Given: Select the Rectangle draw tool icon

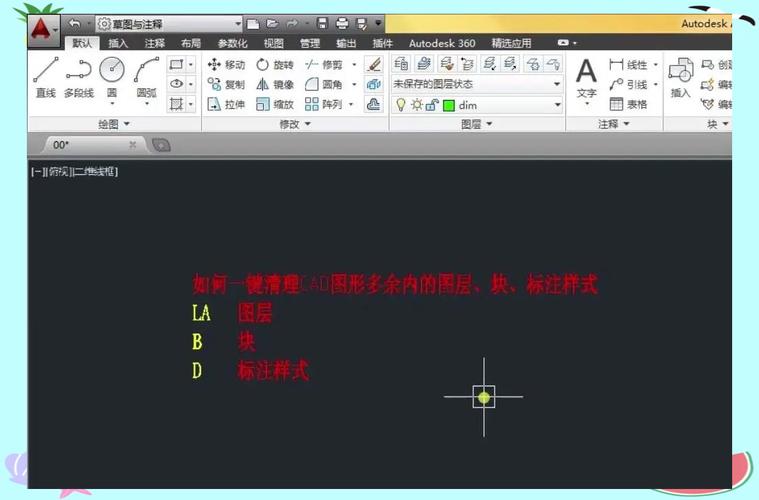Looking at the screenshot, I should pos(176,64).
